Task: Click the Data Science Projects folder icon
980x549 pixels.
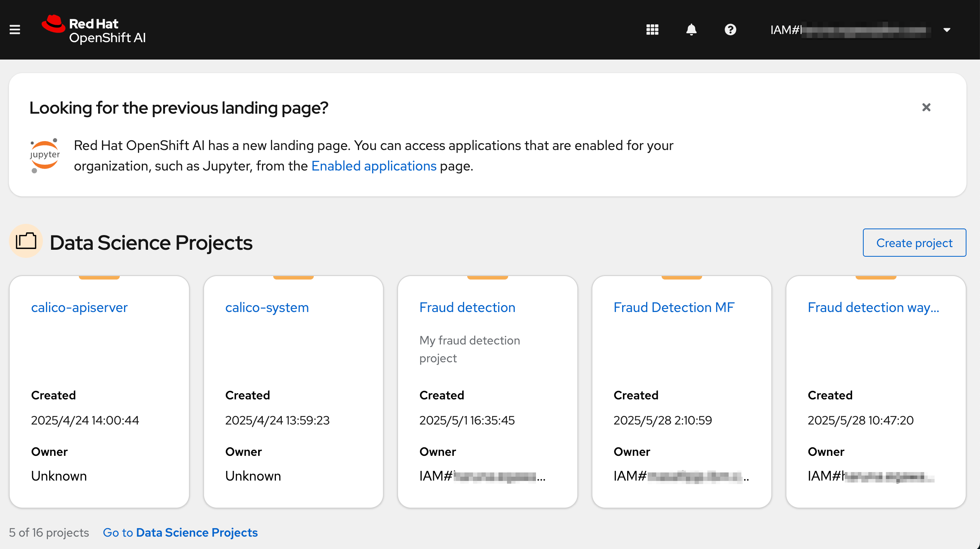Action: [x=26, y=241]
